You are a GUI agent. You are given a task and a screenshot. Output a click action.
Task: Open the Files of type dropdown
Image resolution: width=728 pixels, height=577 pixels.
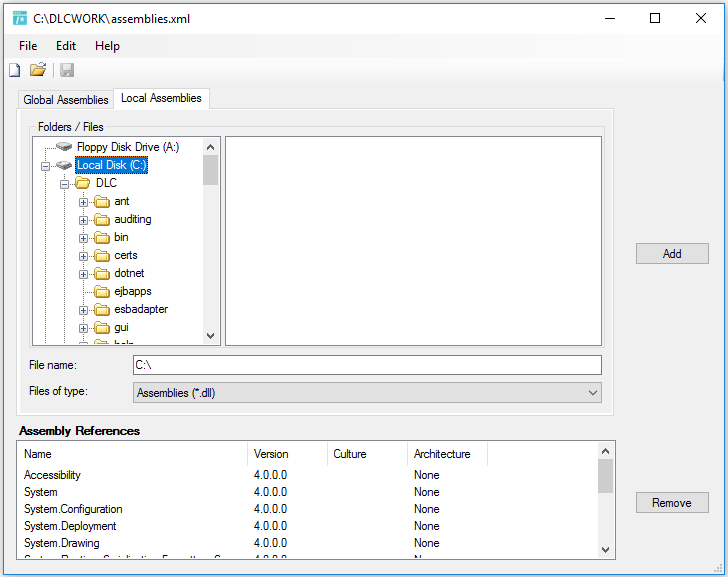coord(367,393)
